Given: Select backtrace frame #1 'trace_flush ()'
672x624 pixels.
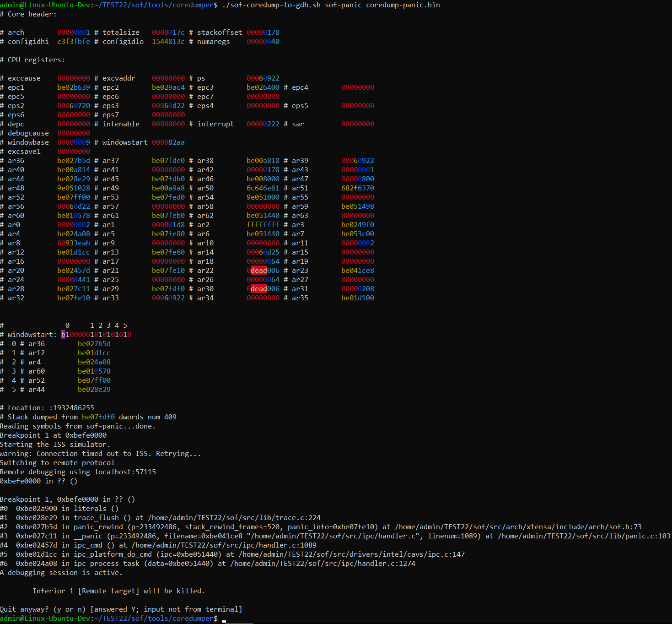Looking at the screenshot, I should pyautogui.click(x=160, y=518).
